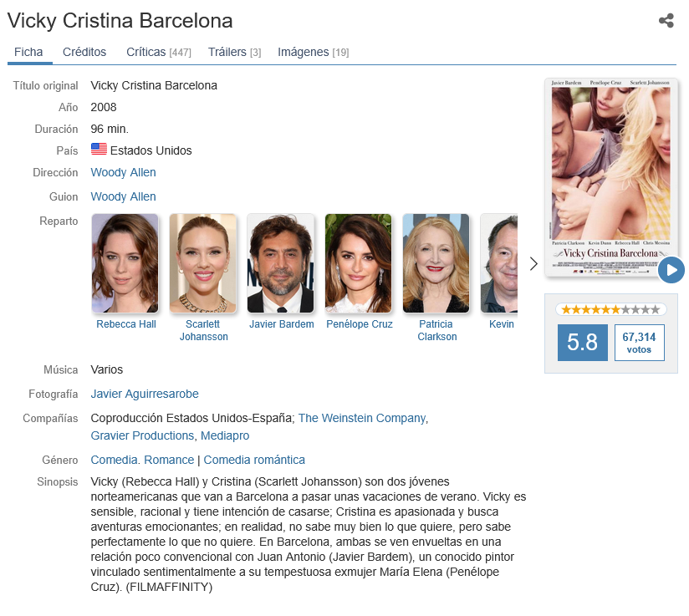The image size is (689, 616).
Task: Open the Vicky Cristina Barcelona poster image
Action: point(610,177)
